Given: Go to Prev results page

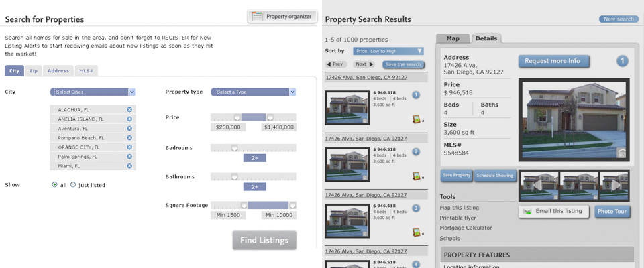Looking at the screenshot, I should (336, 64).
